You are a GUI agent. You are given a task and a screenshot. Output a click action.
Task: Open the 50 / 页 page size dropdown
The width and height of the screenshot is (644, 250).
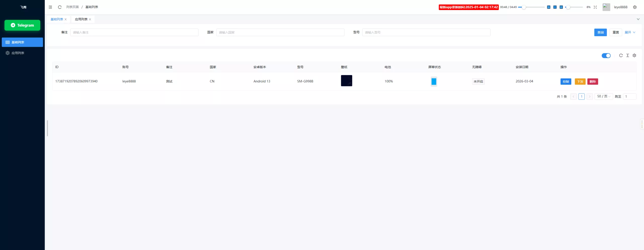(x=604, y=96)
